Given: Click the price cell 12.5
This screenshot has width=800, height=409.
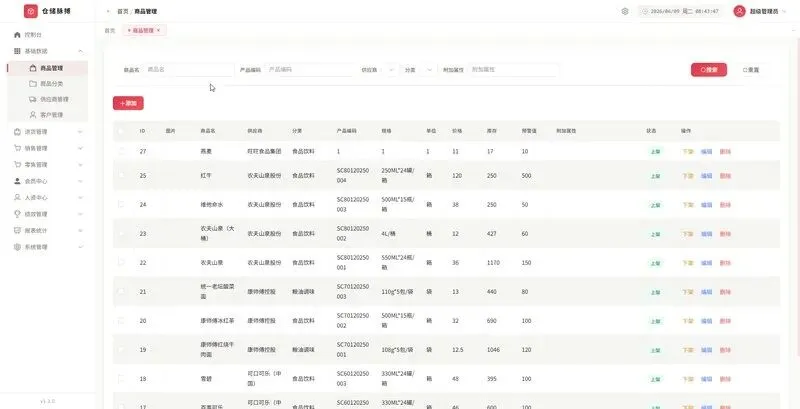Looking at the screenshot, I should 458,350.
